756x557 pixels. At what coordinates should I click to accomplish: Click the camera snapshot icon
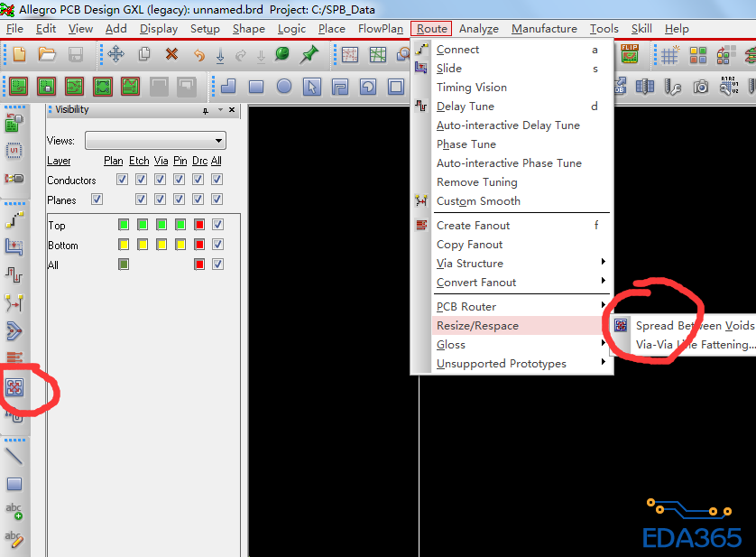coord(701,87)
